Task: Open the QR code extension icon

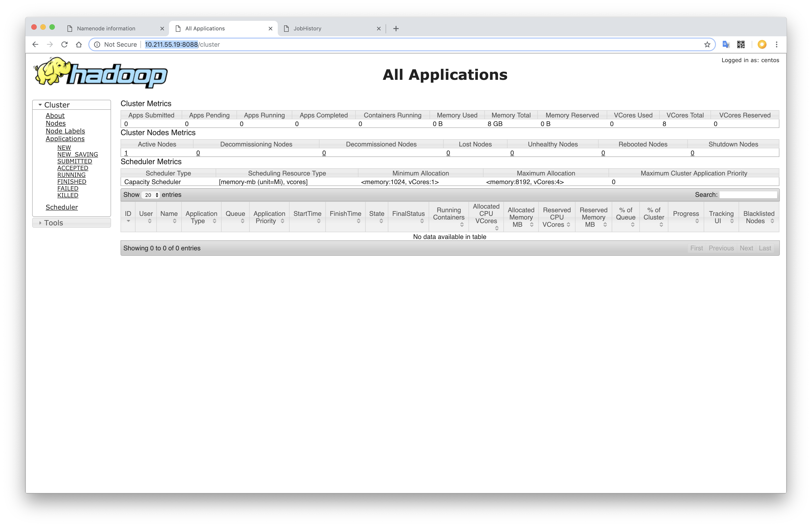Action: point(741,44)
